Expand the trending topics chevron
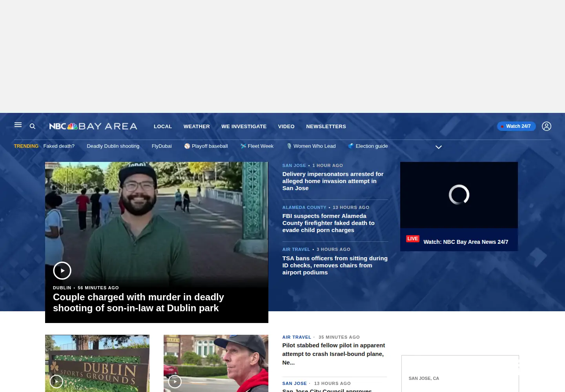Image resolution: width=565 pixels, height=392 pixels. pyautogui.click(x=439, y=147)
